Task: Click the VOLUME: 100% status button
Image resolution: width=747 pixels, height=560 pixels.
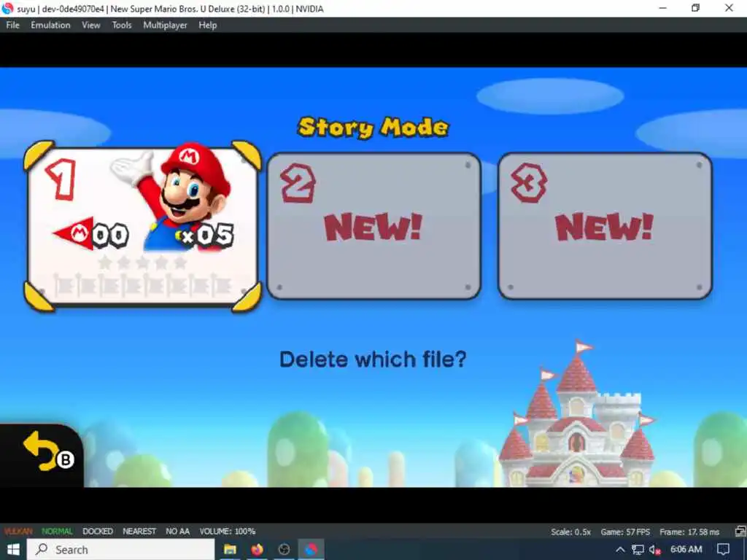Action: point(228,532)
